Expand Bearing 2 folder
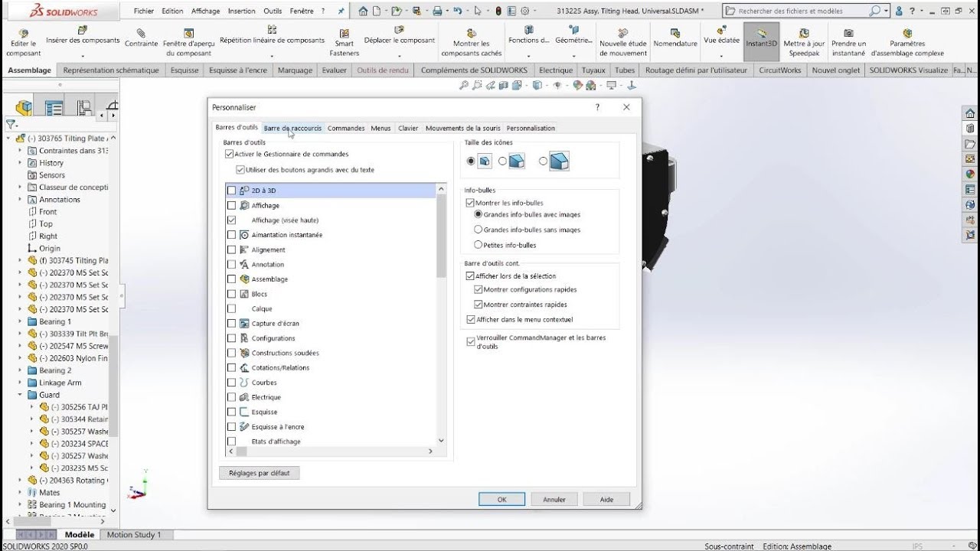The height and width of the screenshot is (551, 980). pyautogui.click(x=21, y=371)
